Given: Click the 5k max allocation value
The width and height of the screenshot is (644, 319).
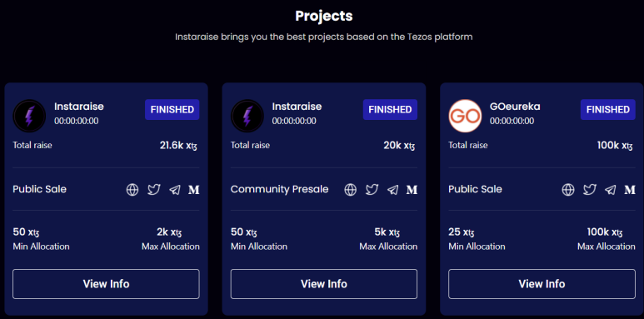Looking at the screenshot, I should coord(387,232).
